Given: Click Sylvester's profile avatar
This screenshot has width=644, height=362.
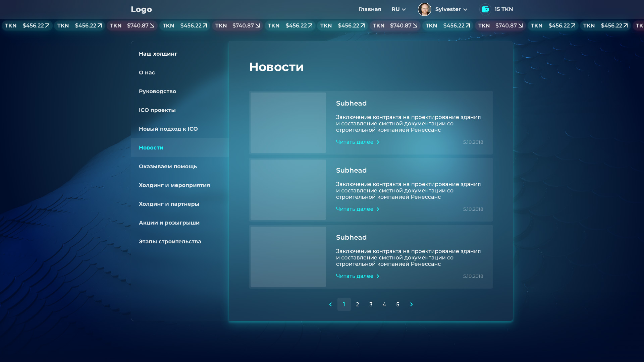Looking at the screenshot, I should coord(425,9).
